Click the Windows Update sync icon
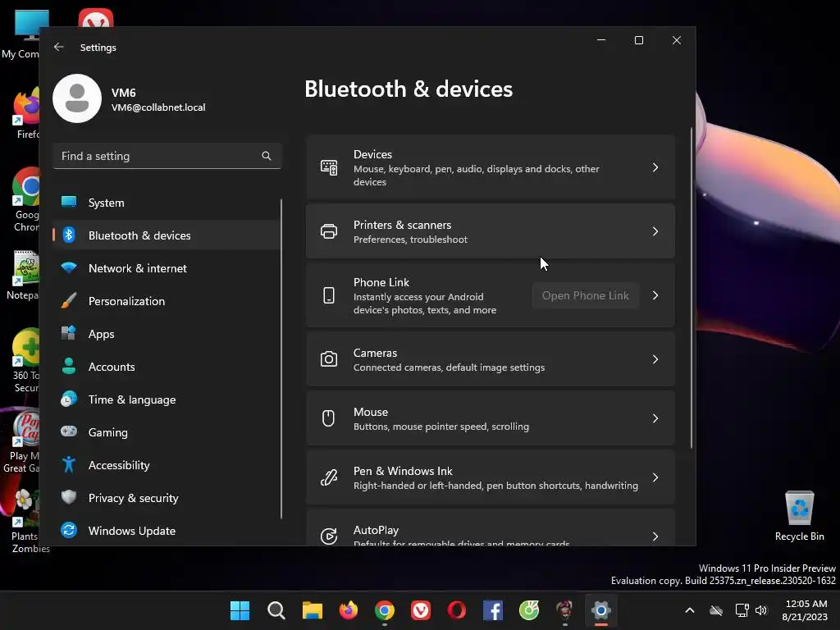The image size is (840, 630). (69, 531)
